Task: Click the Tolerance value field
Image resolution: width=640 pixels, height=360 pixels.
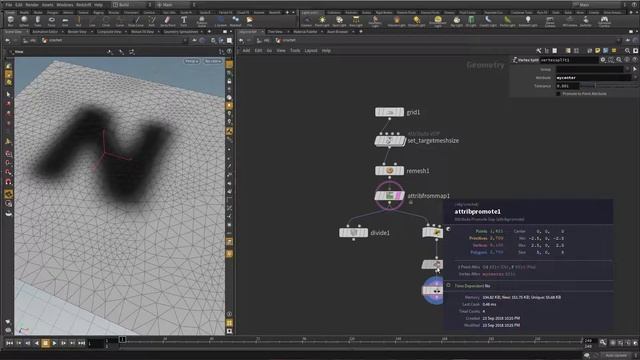Action: tap(567, 86)
